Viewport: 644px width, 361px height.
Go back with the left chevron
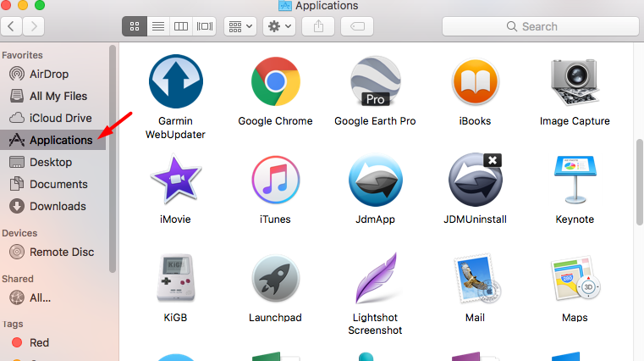pos(12,27)
